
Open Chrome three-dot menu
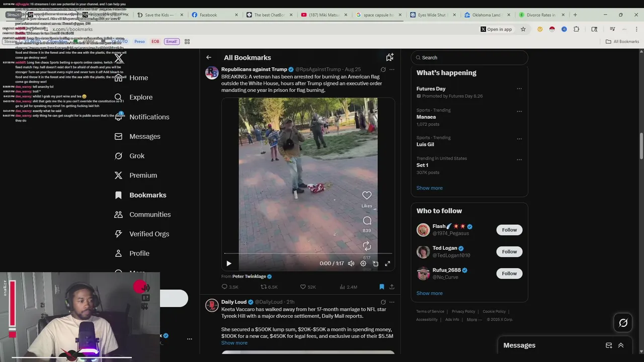[x=636, y=29]
